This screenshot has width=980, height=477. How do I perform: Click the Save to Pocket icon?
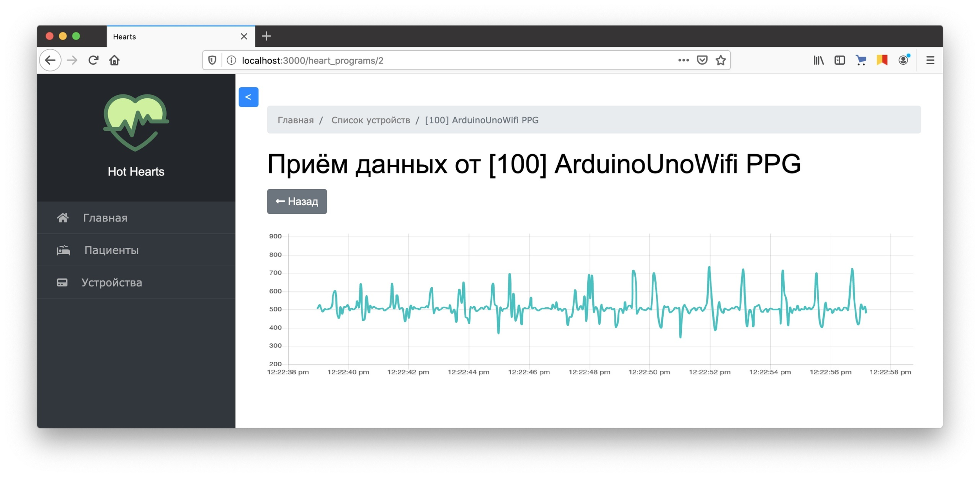tap(702, 60)
